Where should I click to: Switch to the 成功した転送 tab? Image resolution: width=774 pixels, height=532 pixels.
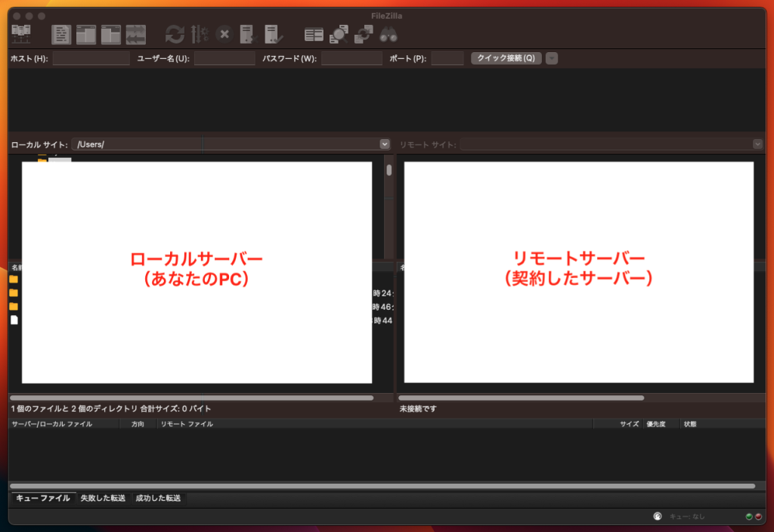158,498
